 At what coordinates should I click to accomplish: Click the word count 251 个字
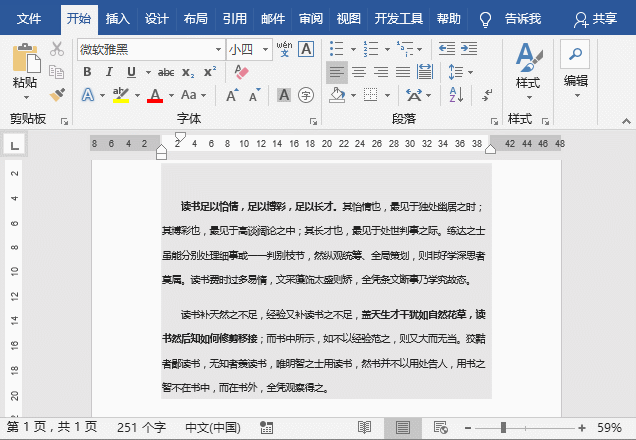[142, 427]
